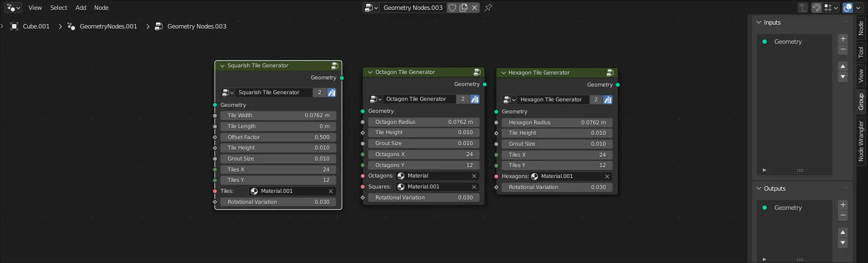Remove the selected output socket
Image resolution: width=868 pixels, height=263 pixels.
(843, 215)
